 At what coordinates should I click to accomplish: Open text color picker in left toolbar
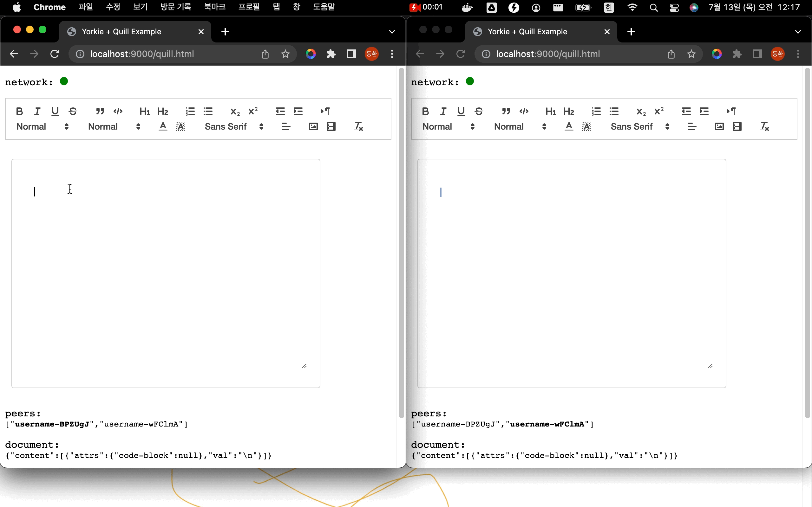point(163,126)
